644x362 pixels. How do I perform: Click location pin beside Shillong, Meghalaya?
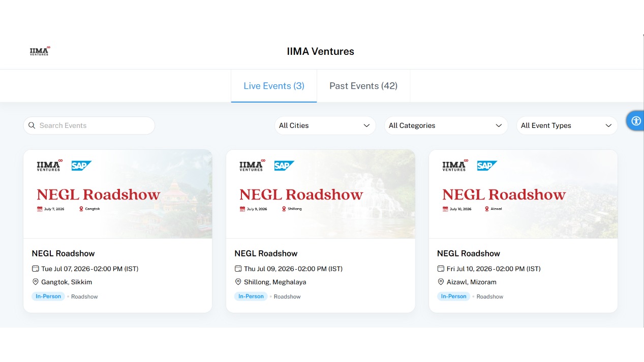(x=238, y=282)
